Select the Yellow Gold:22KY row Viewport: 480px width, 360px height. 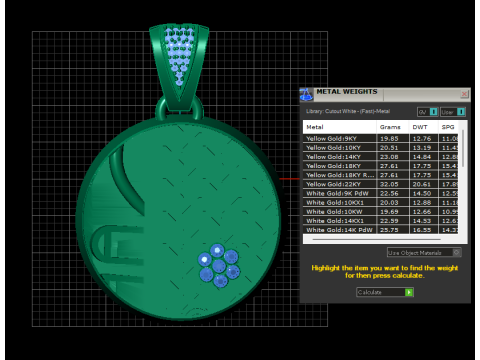click(380, 184)
